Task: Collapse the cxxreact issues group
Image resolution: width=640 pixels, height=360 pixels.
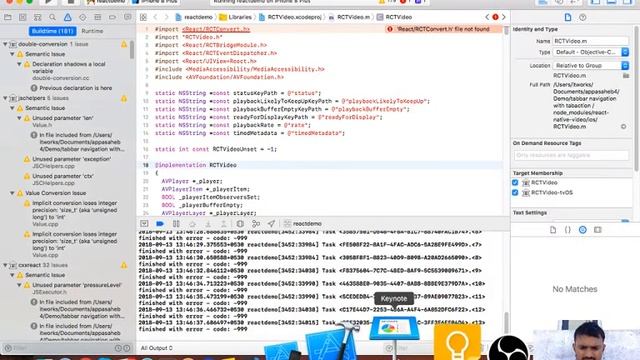Action: click(5, 265)
